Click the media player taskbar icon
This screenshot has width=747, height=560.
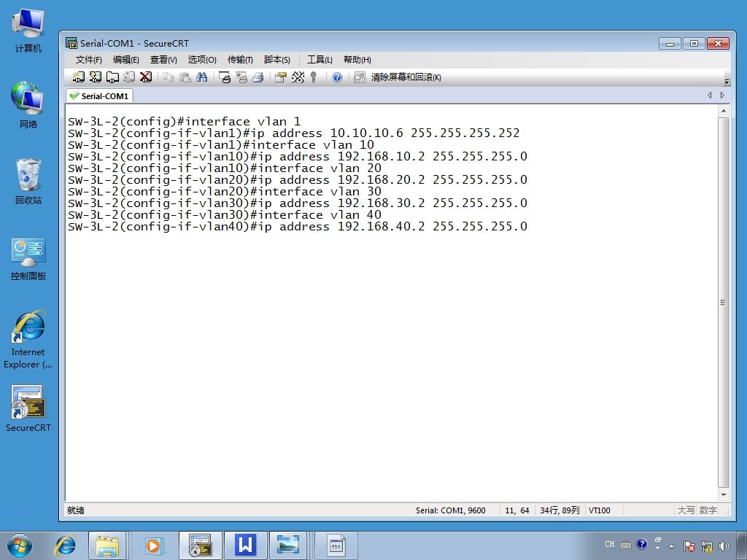coord(153,545)
